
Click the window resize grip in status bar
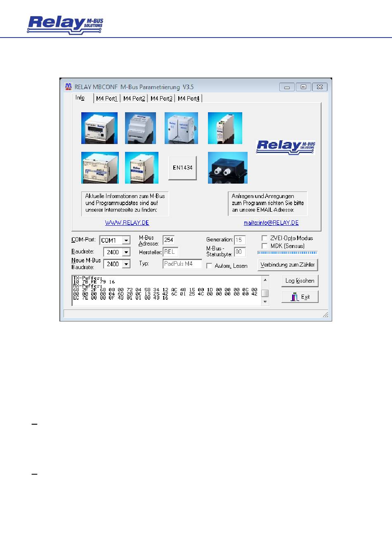325,315
